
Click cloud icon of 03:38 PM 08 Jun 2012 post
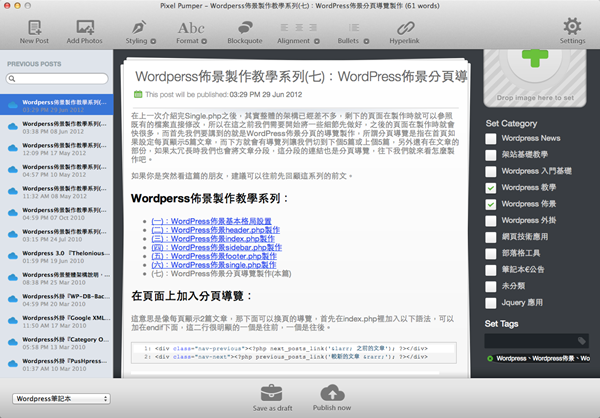13,126
